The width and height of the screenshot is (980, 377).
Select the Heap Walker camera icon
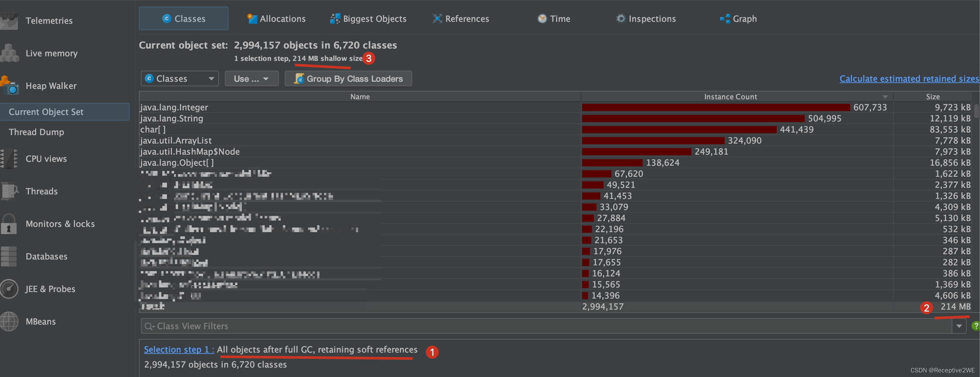tap(9, 85)
